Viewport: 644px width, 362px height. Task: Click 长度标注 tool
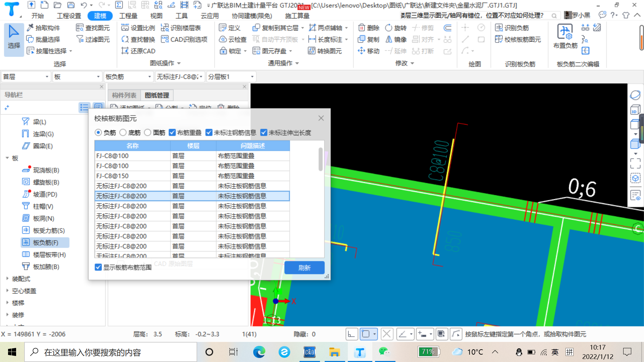coord(325,39)
